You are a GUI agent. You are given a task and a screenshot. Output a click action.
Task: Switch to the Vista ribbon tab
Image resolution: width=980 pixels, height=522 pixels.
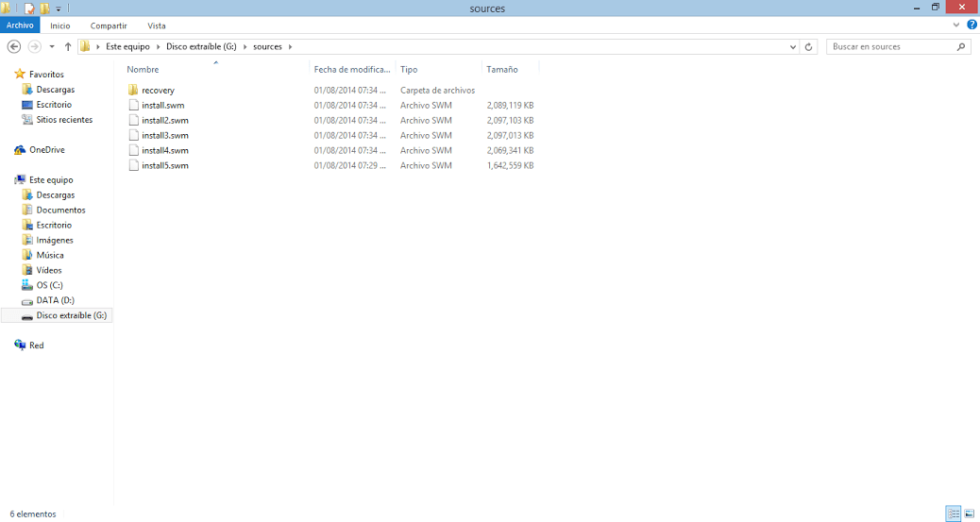[156, 25]
